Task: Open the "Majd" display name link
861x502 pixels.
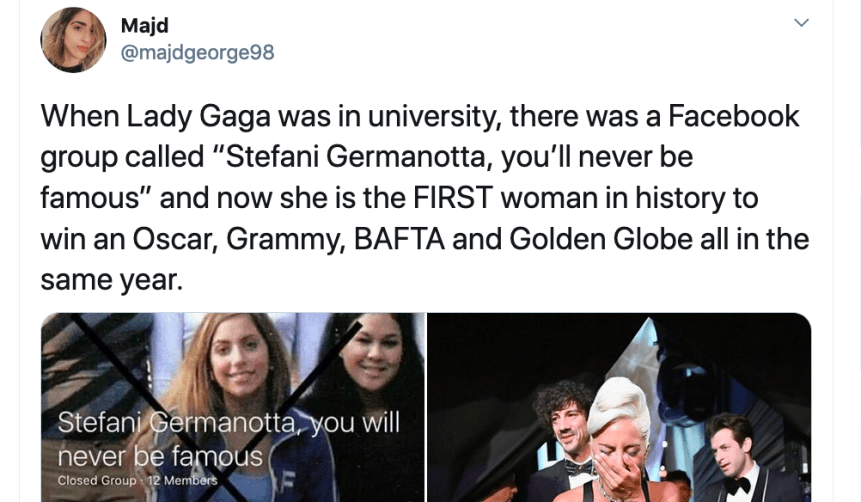Action: [x=143, y=24]
